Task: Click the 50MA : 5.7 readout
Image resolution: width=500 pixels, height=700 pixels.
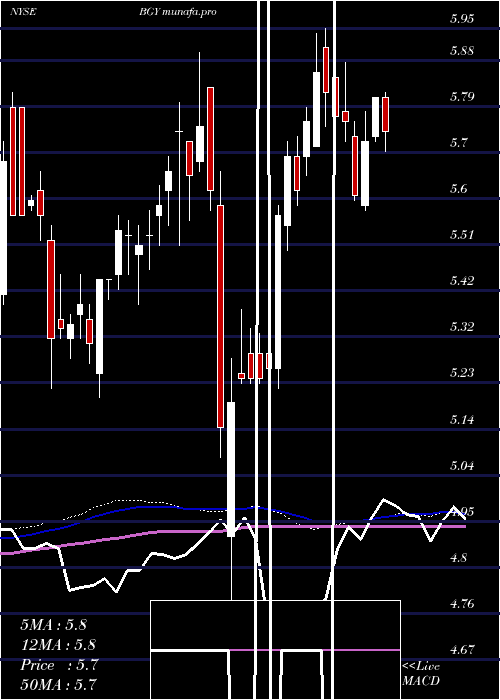Action: (58, 684)
